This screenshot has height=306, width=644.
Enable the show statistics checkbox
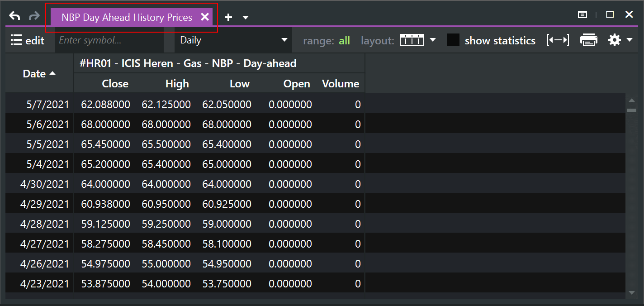coord(453,40)
